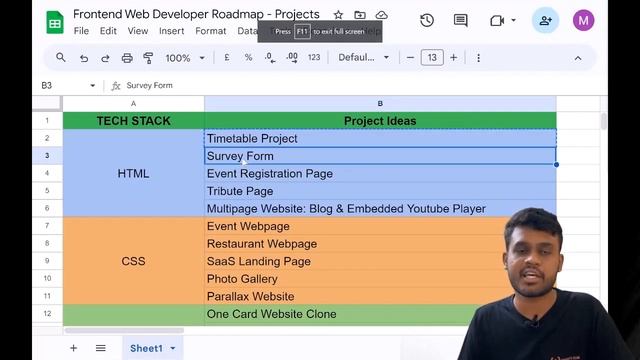Click the Share add-person button

tap(545, 20)
